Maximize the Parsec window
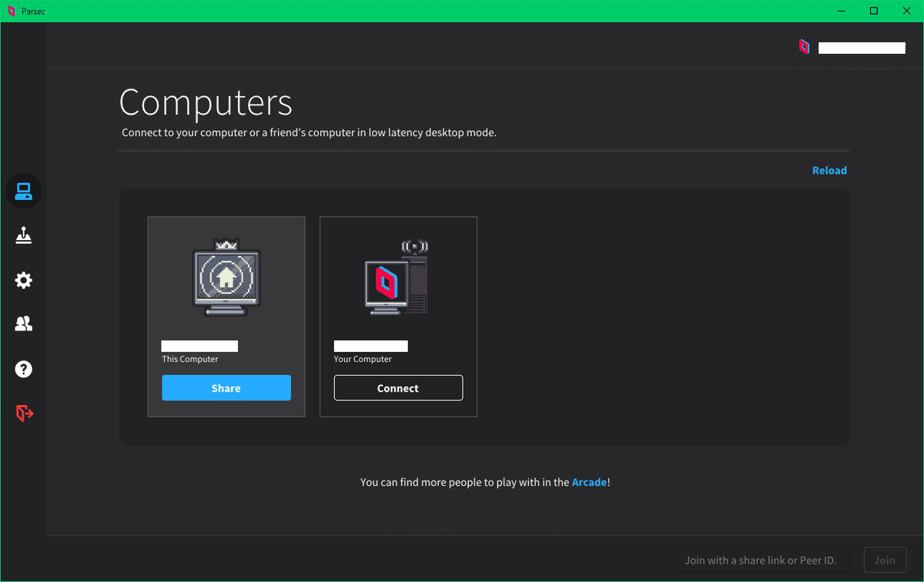 click(874, 11)
